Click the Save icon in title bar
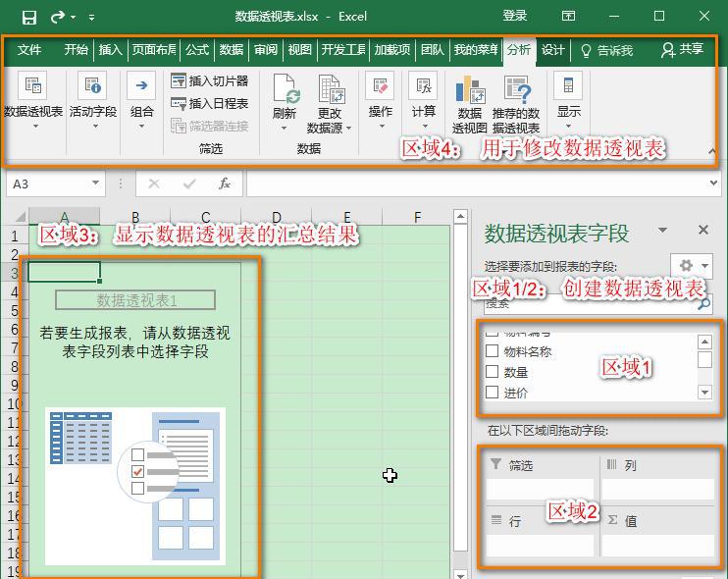The height and width of the screenshot is (579, 728). 29,18
